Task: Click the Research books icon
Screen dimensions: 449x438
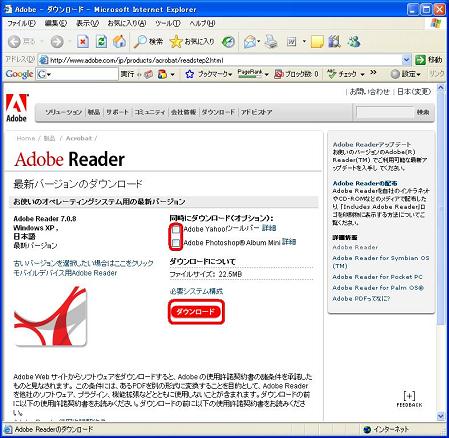Action: coord(334,42)
